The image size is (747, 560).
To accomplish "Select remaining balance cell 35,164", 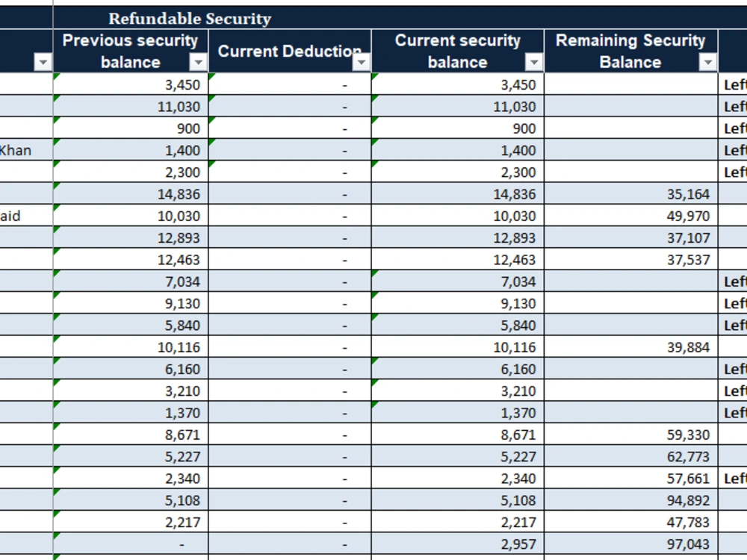I will [x=630, y=194].
